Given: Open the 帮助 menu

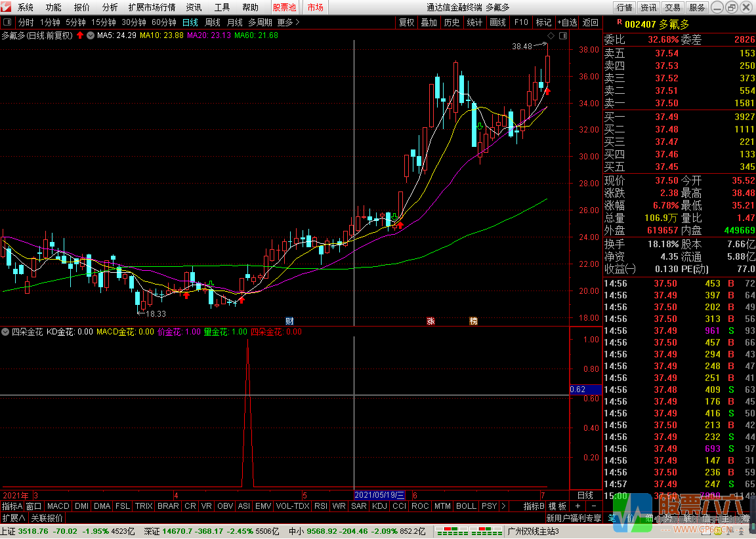Looking at the screenshot, I should click(x=250, y=7).
